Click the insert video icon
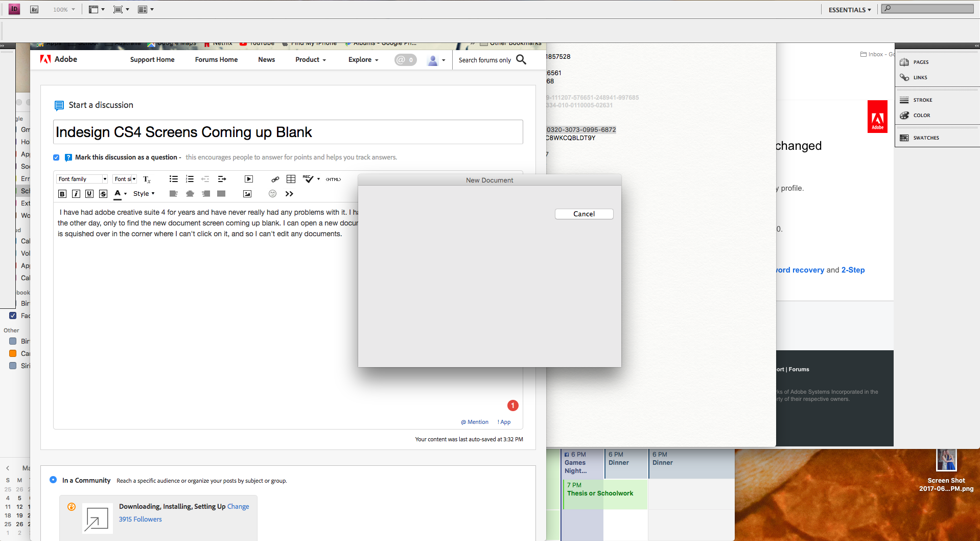Viewport: 980px width, 541px height. 249,179
